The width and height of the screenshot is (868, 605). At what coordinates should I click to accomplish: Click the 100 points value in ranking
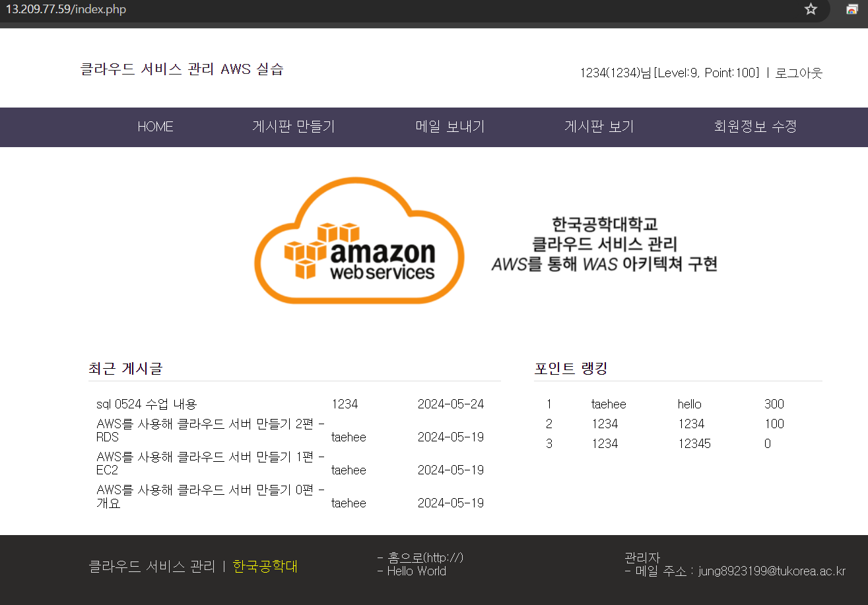click(774, 424)
